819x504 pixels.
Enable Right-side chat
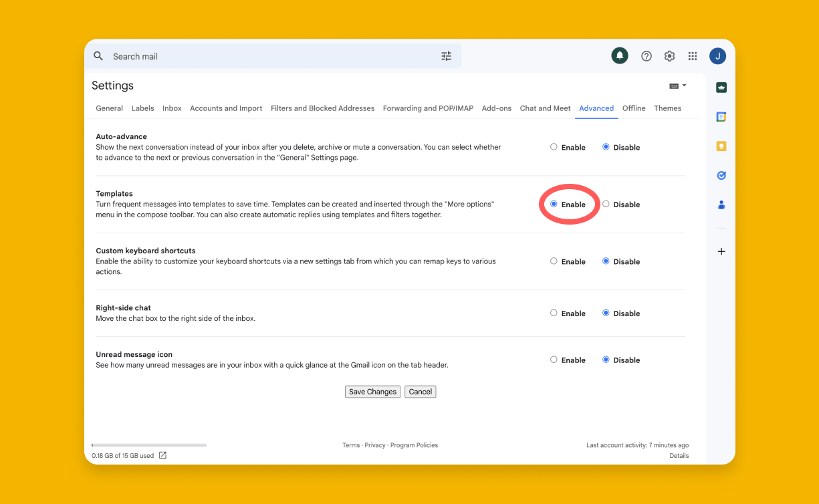pos(554,313)
